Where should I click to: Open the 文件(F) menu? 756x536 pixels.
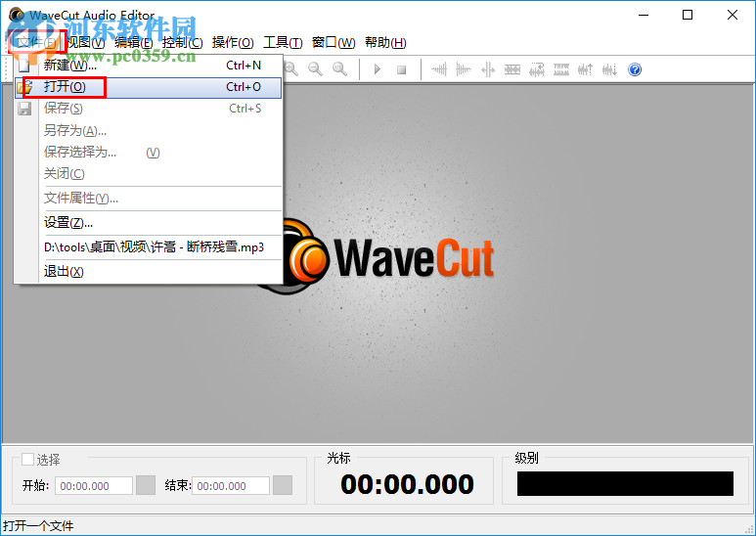[x=36, y=42]
